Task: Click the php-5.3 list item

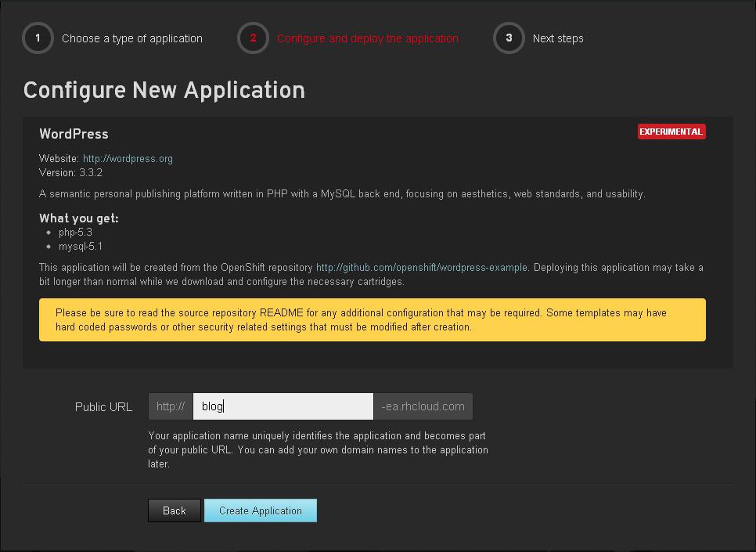Action: 75,232
